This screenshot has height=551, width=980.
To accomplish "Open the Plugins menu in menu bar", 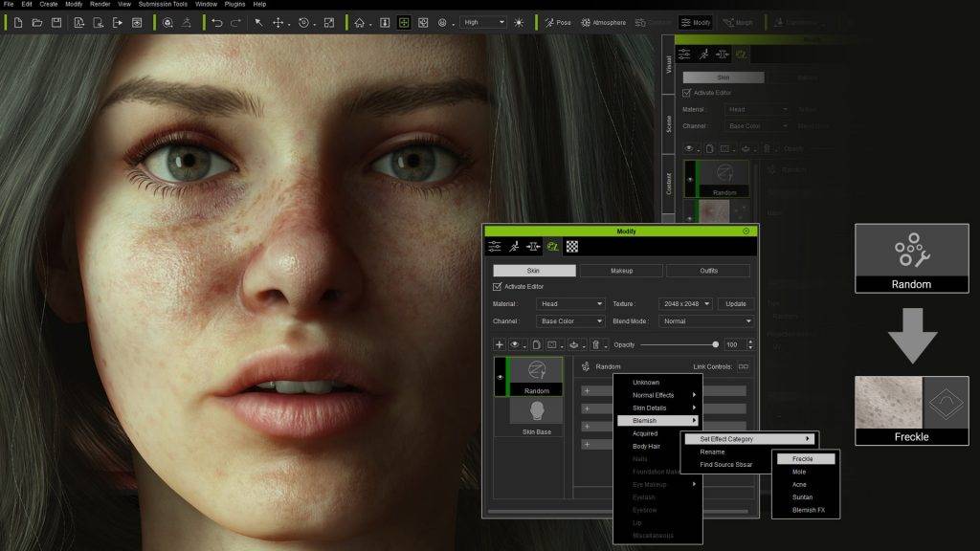I will [234, 4].
